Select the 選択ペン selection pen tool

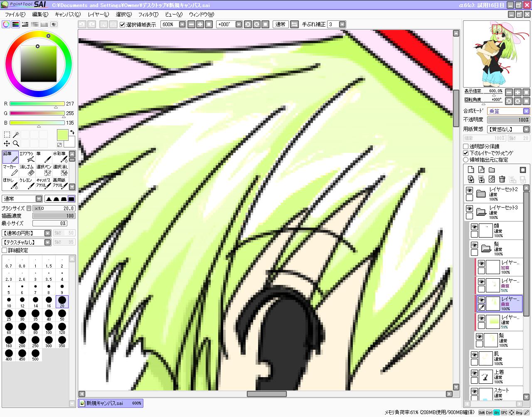pos(44,170)
